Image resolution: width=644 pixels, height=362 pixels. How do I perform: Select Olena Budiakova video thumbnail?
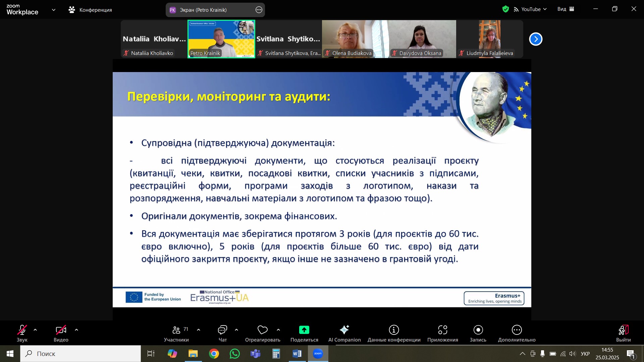pyautogui.click(x=355, y=39)
